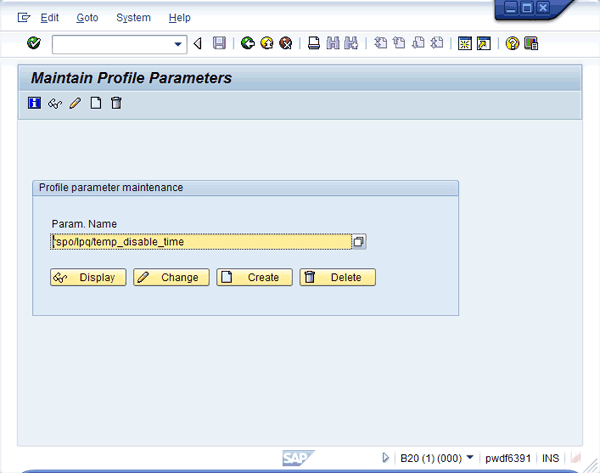The height and width of the screenshot is (473, 600).
Task: Open the System menu
Action: click(134, 18)
